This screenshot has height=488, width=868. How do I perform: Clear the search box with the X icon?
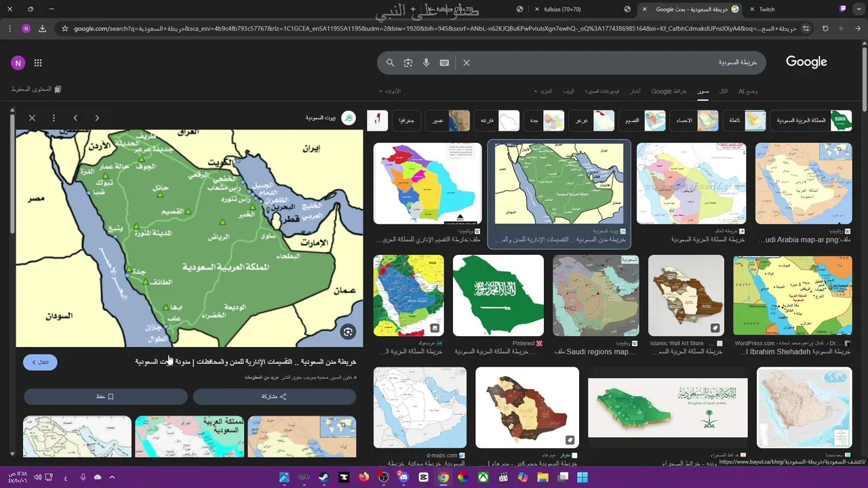467,62
